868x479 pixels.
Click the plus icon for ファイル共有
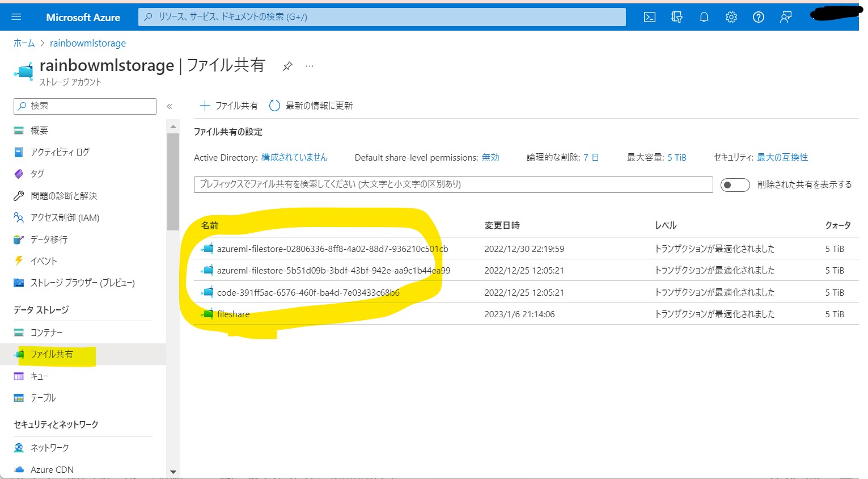[205, 106]
